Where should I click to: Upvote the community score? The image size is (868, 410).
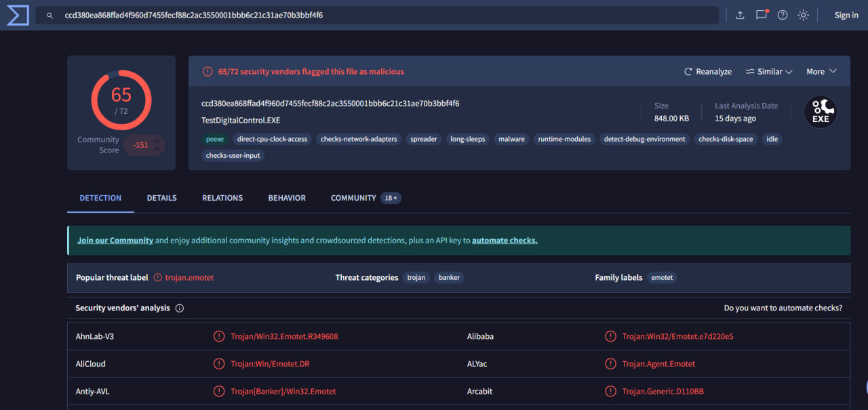157,141
